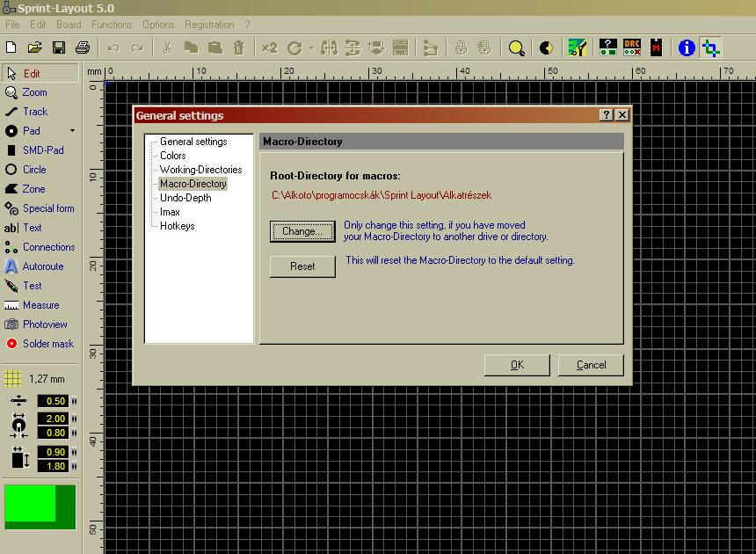Click the transparent mode circle icon
This screenshot has width=756, height=554.
(546, 47)
